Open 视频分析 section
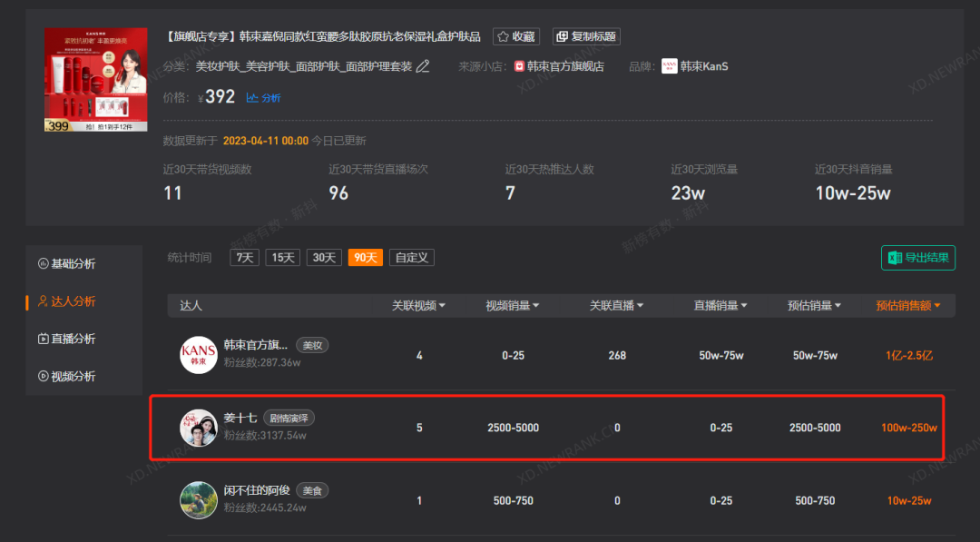980x542 pixels. (x=67, y=377)
